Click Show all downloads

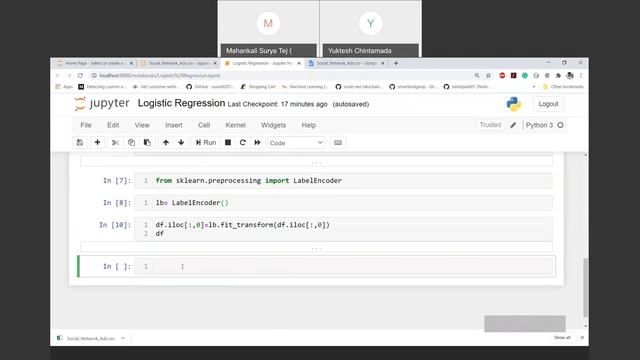(x=562, y=338)
